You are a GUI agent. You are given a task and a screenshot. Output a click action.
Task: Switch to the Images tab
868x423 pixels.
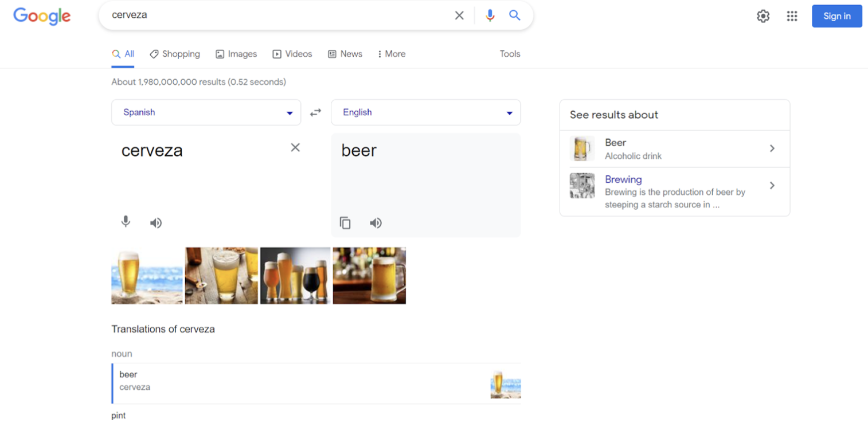point(236,54)
